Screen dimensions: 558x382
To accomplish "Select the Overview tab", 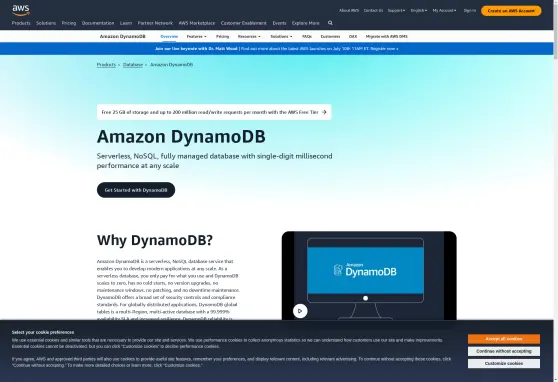I will [169, 36].
